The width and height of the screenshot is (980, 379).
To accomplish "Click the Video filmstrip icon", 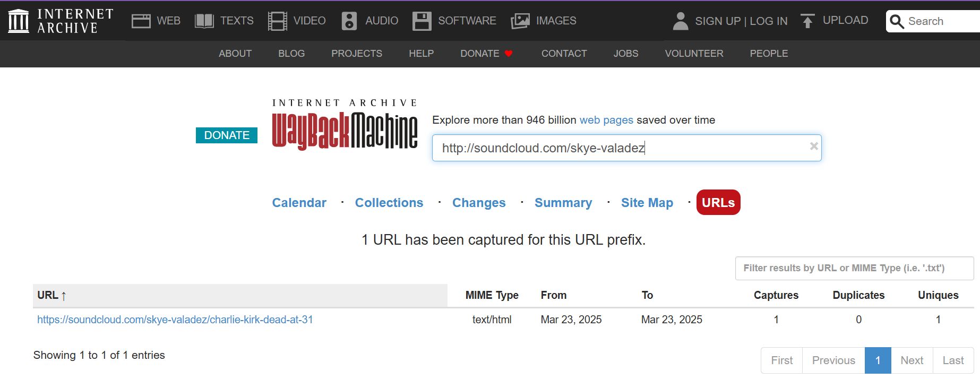I will pos(277,21).
